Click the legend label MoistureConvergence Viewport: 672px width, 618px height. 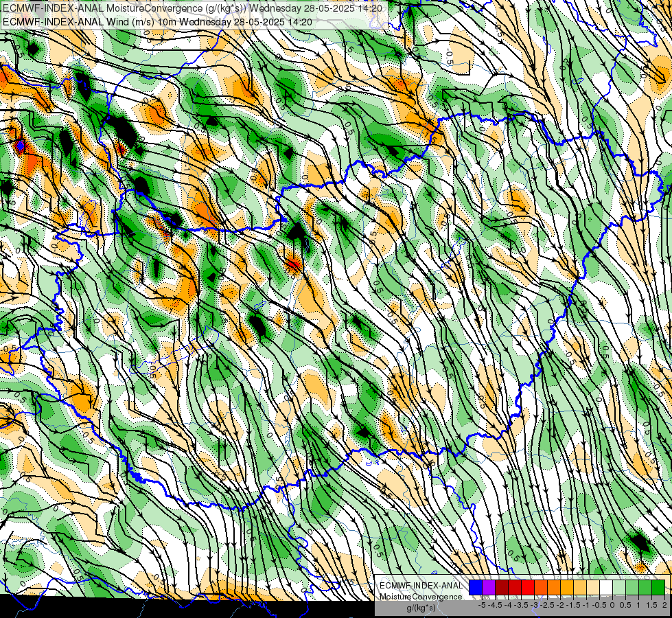421,597
